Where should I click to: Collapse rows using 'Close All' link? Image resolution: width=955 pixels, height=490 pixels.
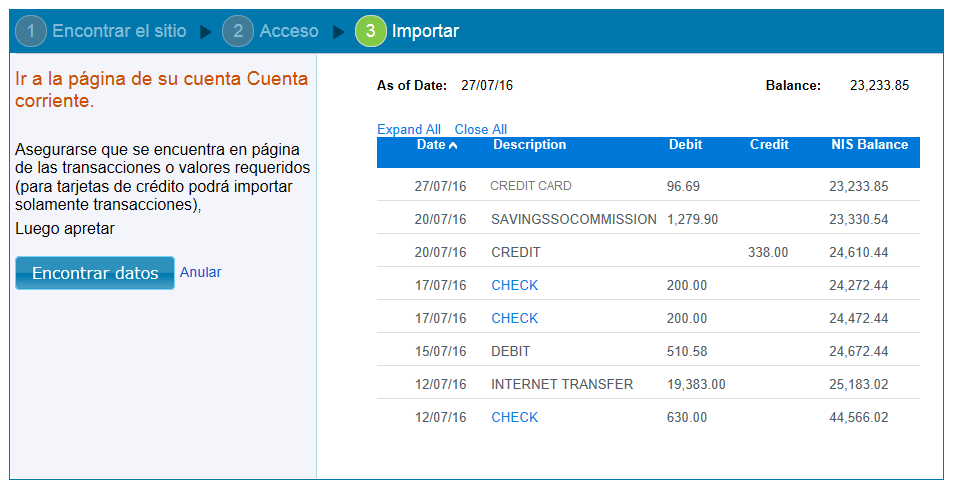coord(480,129)
